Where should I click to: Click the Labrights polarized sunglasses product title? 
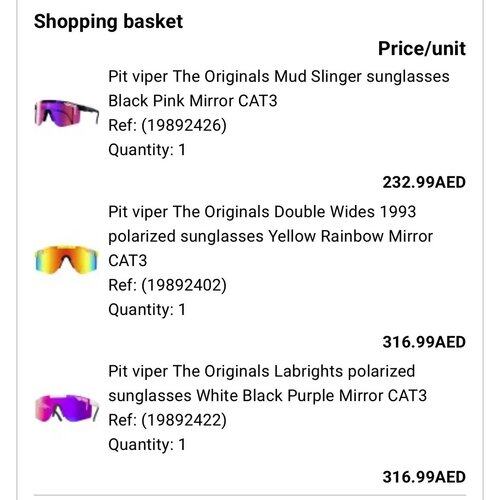pos(267,383)
